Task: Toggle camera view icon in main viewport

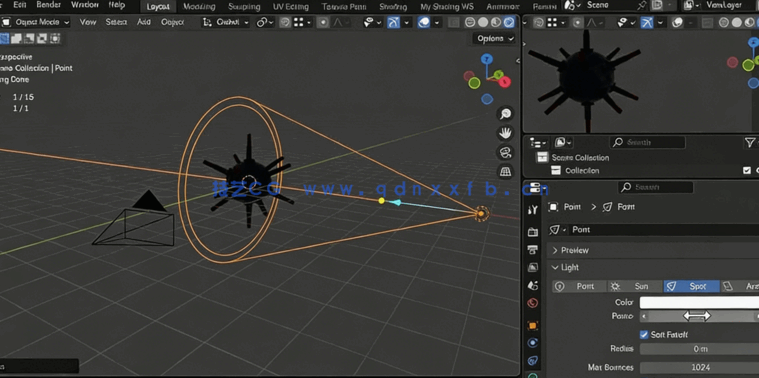Action: 505,152
